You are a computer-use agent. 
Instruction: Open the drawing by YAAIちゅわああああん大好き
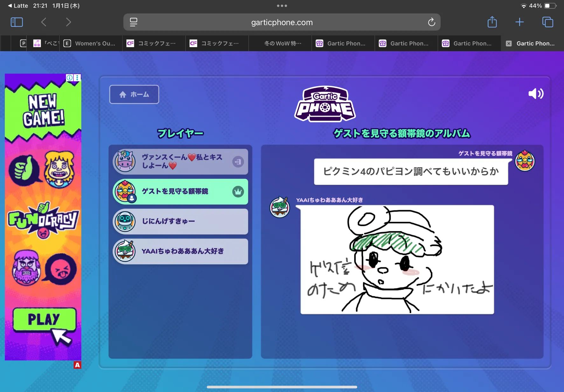pos(397,260)
